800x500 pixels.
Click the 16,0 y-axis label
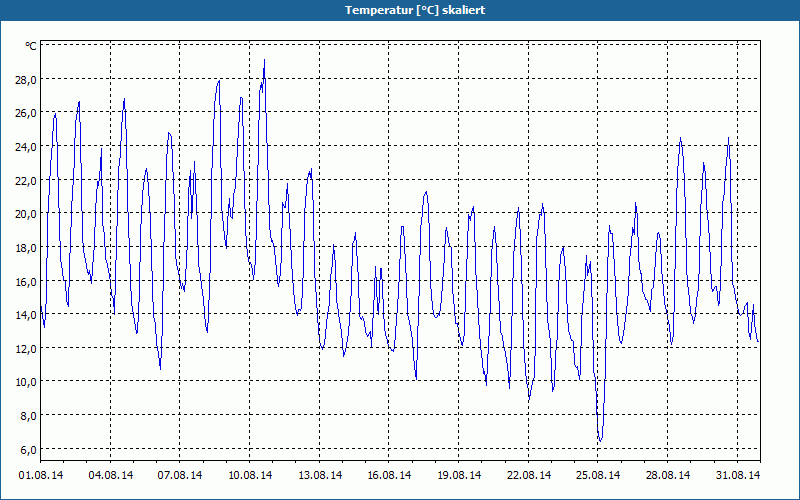[x=26, y=282]
